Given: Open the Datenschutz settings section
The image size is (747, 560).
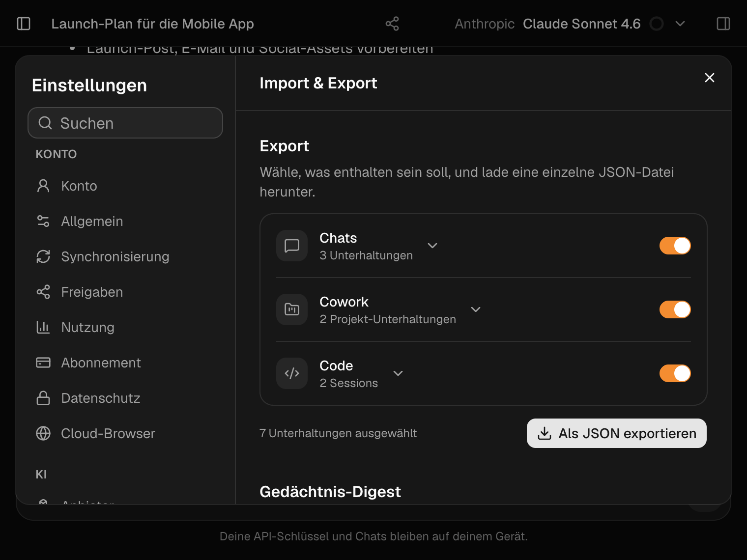Looking at the screenshot, I should pos(126,398).
